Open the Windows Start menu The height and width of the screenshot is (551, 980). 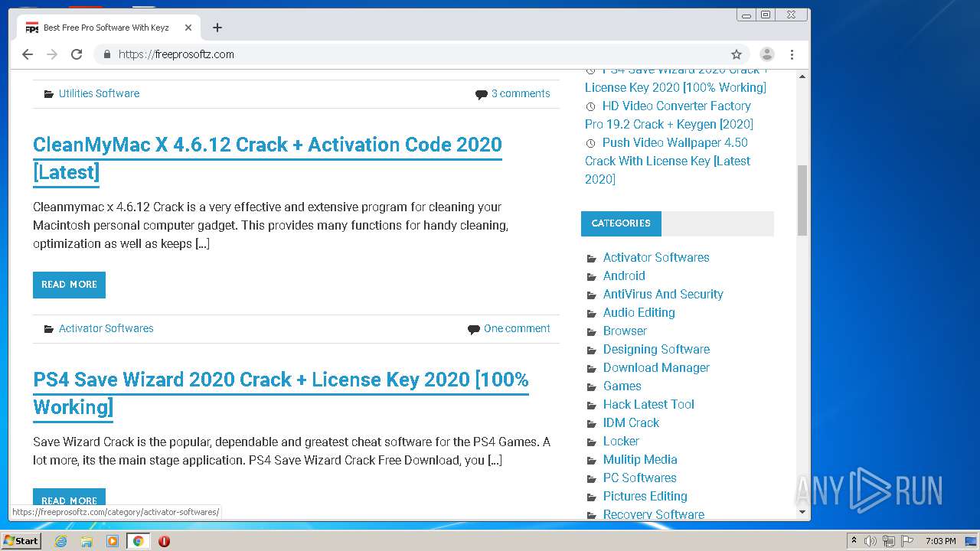click(x=21, y=540)
